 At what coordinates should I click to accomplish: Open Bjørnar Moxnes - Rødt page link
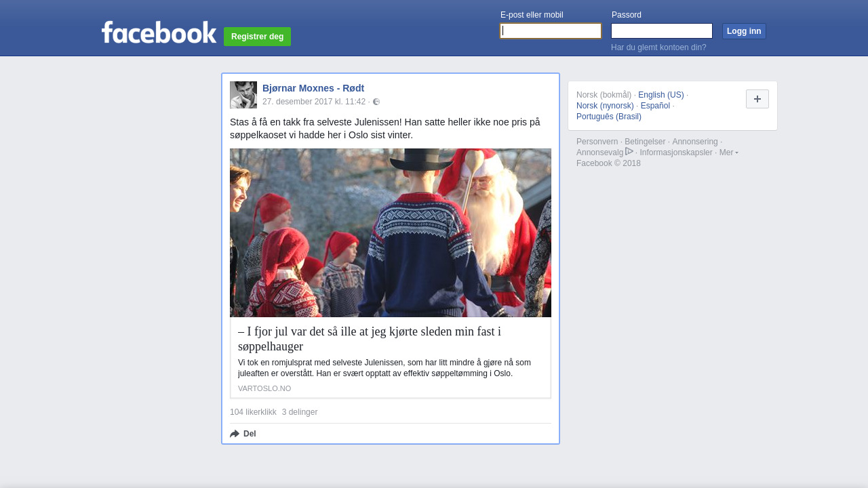313,88
